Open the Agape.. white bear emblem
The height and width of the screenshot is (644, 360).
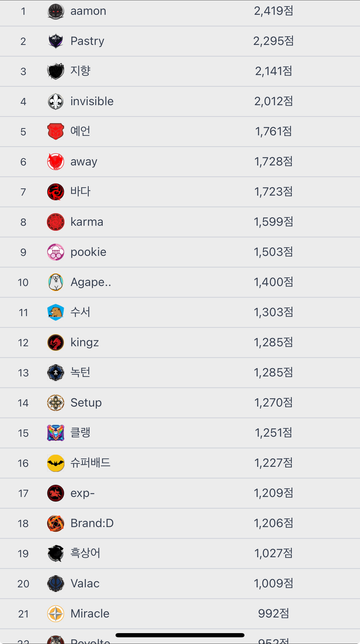56,282
